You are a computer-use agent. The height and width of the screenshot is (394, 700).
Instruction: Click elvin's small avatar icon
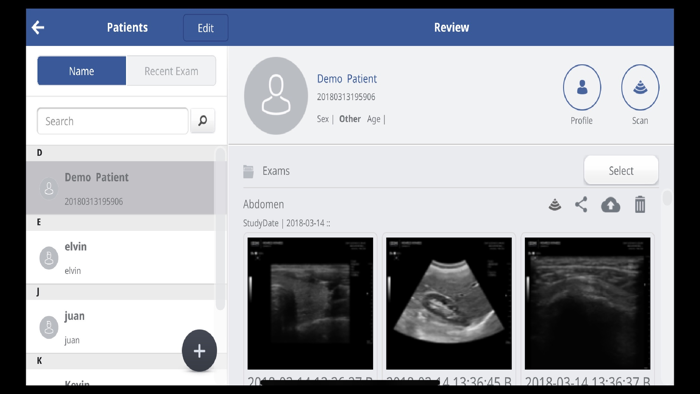pos(49,258)
